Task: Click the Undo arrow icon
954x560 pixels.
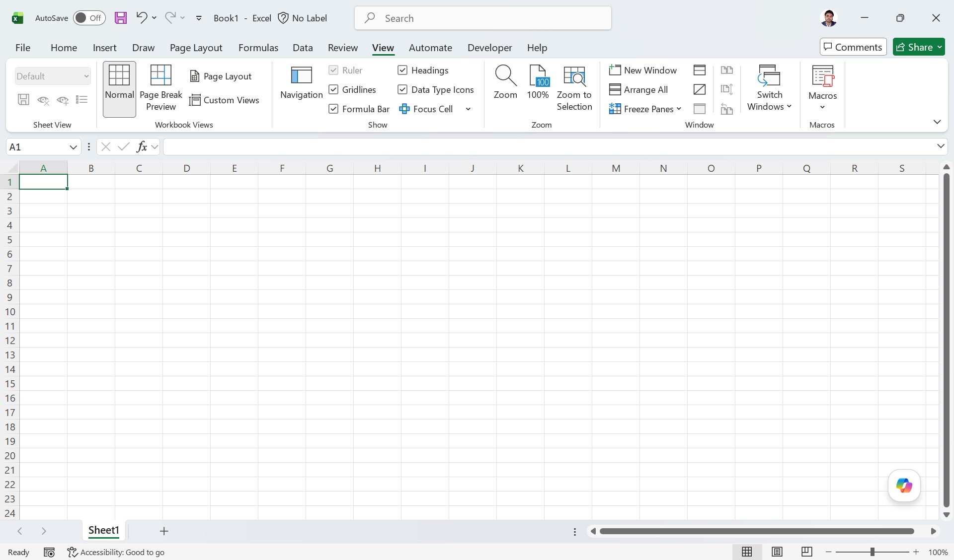Action: coord(142,18)
